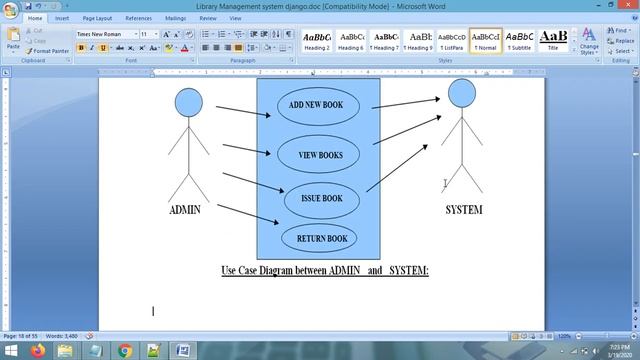The image size is (640, 360).
Task: Switch to the Mailings tab
Action: click(x=176, y=18)
